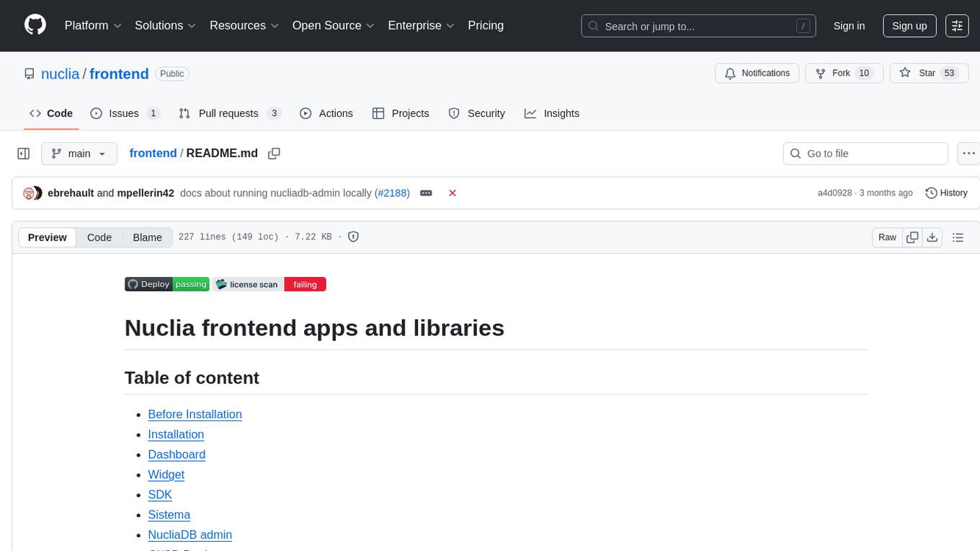
Task: Open the Solutions menu
Action: [166, 25]
